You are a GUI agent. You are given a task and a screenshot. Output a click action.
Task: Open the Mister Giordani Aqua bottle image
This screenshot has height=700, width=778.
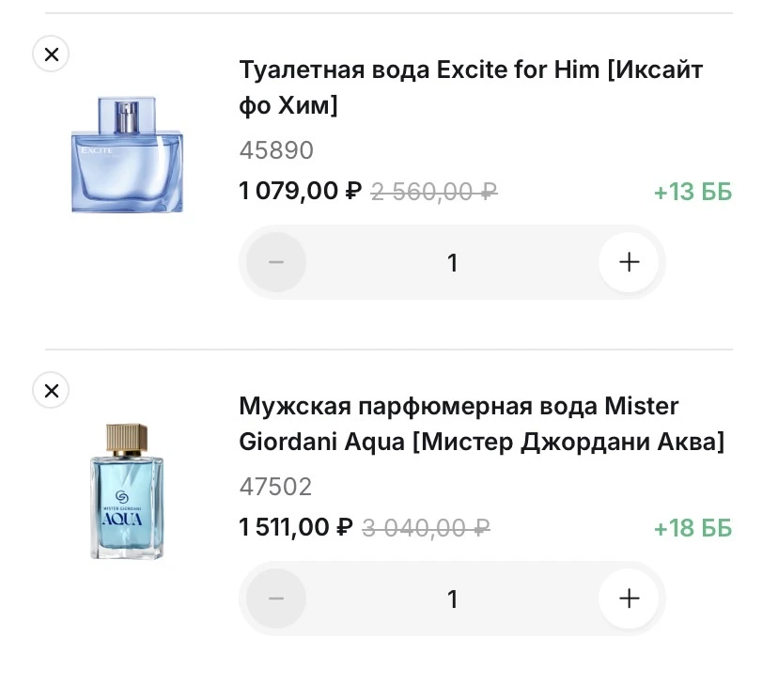(x=127, y=491)
